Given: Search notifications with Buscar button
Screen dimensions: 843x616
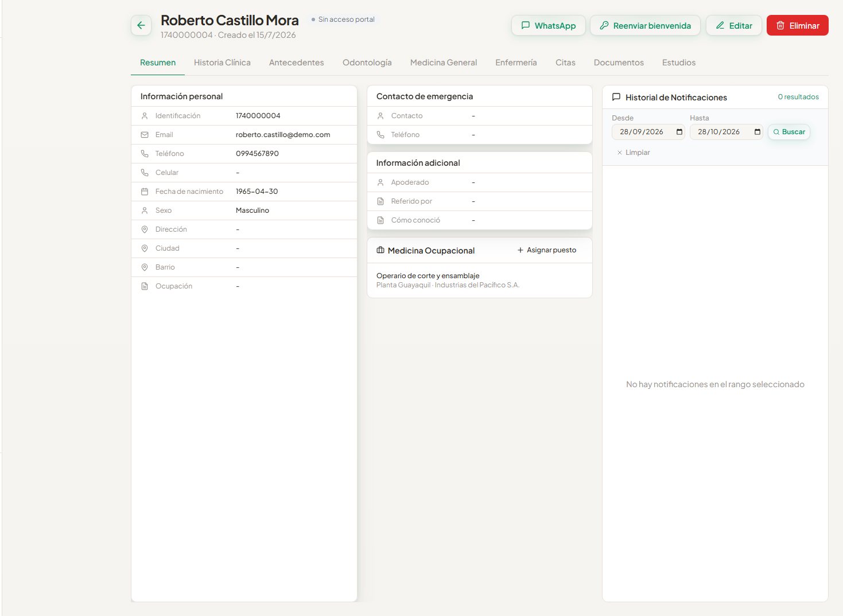Looking at the screenshot, I should (789, 132).
